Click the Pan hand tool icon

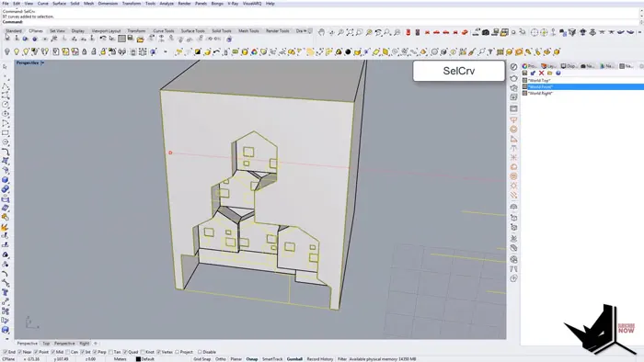point(322,32)
